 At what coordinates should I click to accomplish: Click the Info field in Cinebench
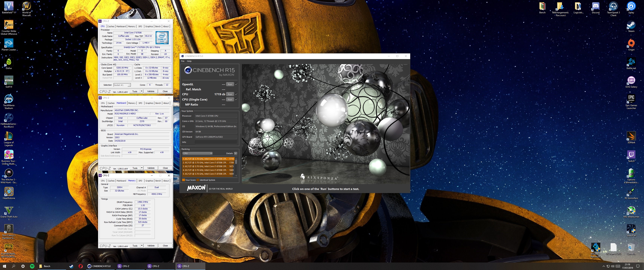pyautogui.click(x=216, y=142)
